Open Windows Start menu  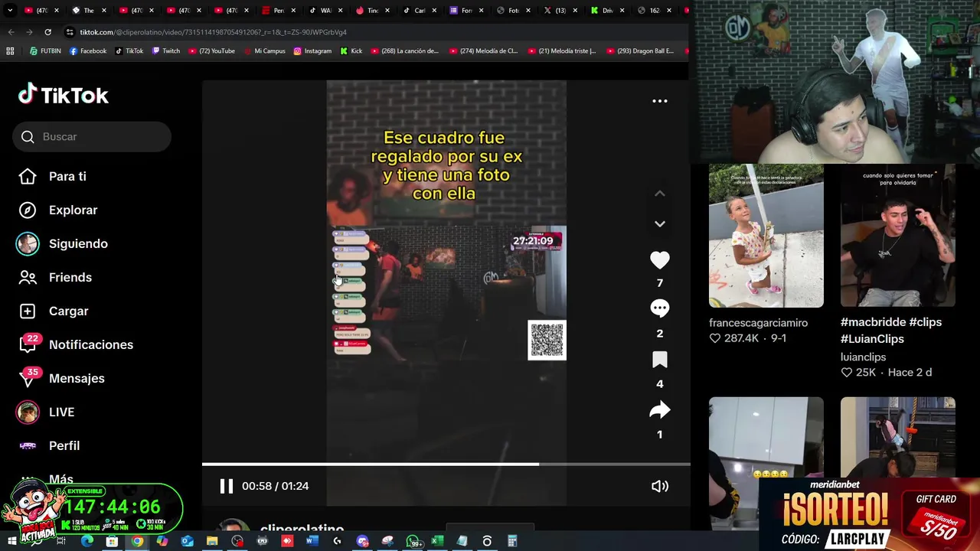click(11, 541)
